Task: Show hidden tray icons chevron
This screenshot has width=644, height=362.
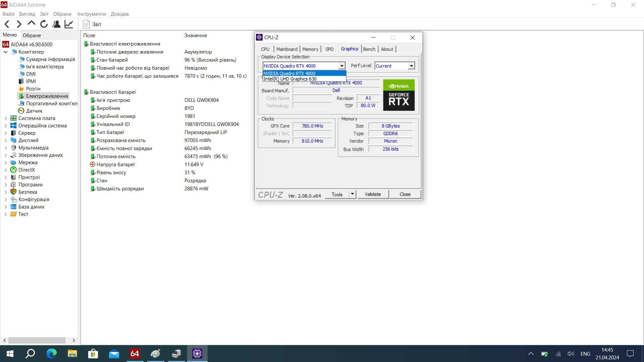Action: [531, 354]
